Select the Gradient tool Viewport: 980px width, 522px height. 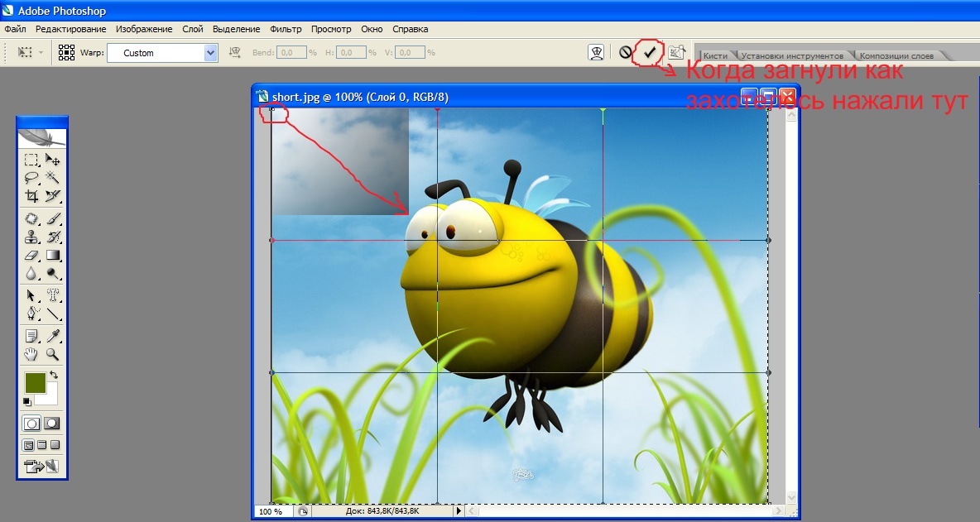pos(52,255)
